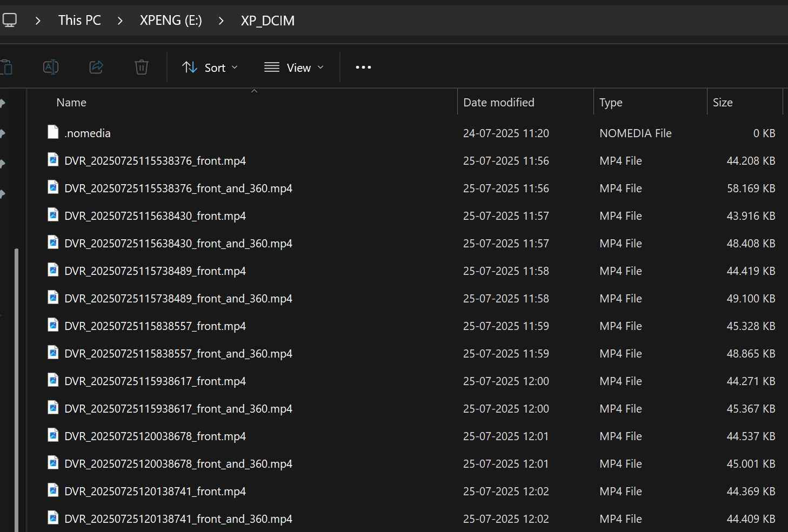788x532 pixels.
Task: Open the View dropdown menu
Action: (294, 68)
